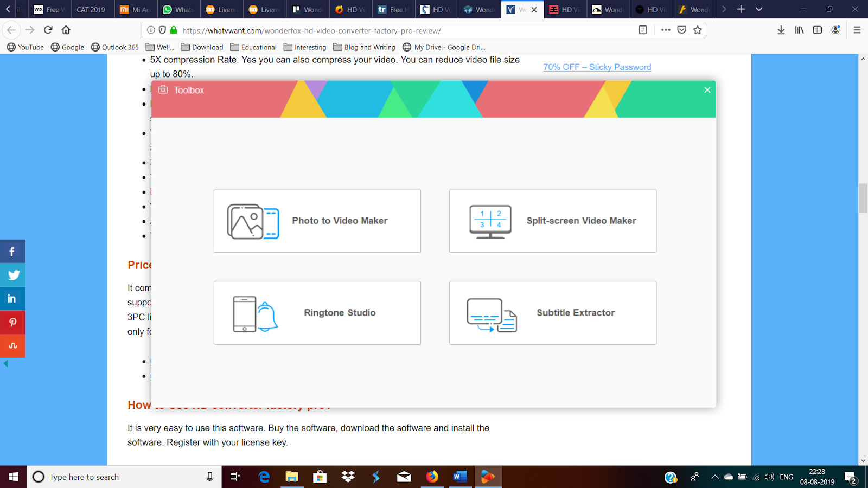Click the Split-screen Video Maker card
This screenshot has height=488, width=868.
(x=553, y=221)
